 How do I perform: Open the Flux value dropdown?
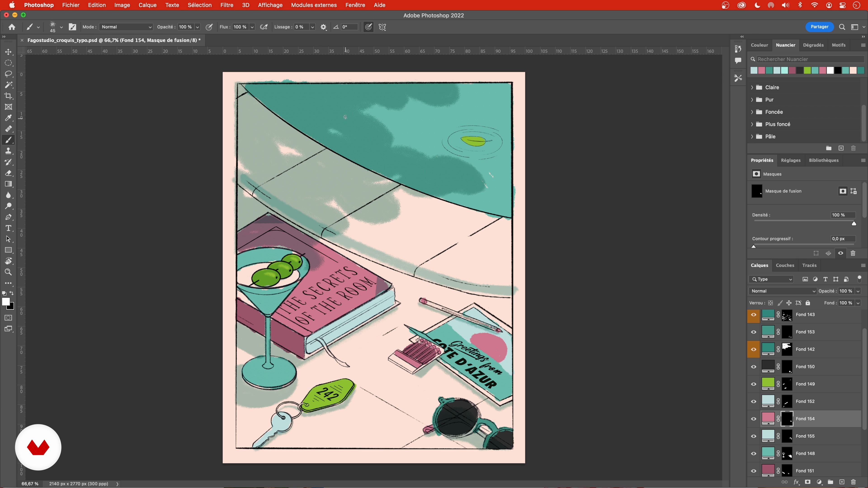coord(252,27)
